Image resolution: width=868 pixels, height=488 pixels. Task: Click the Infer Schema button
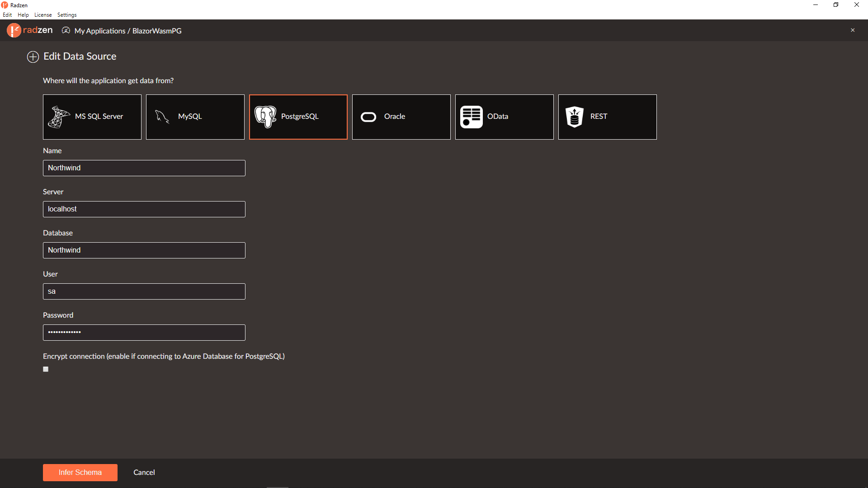click(x=80, y=473)
